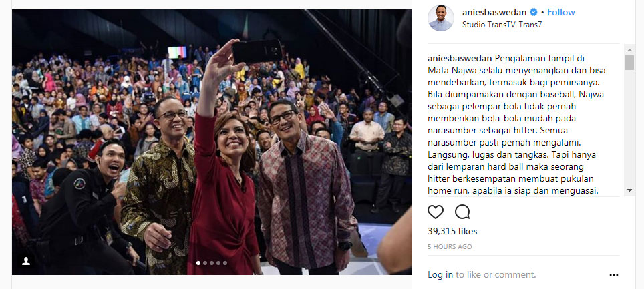The image size is (644, 289).
Task: Open the Log in link
Action: [440, 274]
